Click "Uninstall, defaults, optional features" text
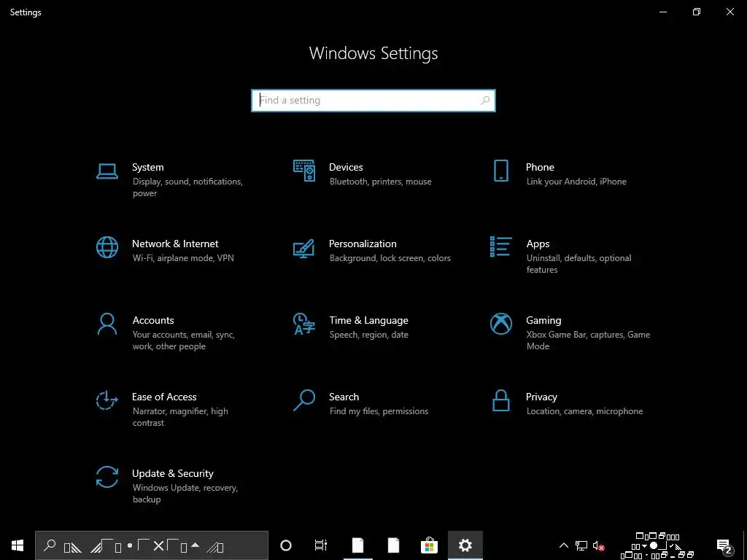Image resolution: width=747 pixels, height=560 pixels. [578, 264]
